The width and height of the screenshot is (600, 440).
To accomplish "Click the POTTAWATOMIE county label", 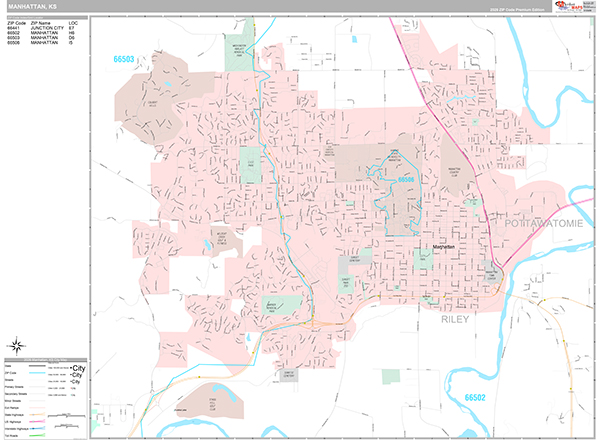I will (x=544, y=223).
